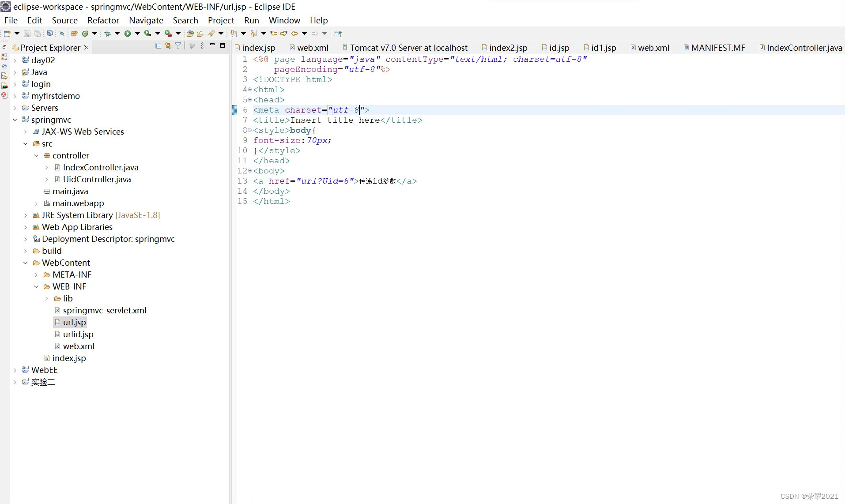Expand the JRE System Library node
The image size is (845, 504).
26,215
